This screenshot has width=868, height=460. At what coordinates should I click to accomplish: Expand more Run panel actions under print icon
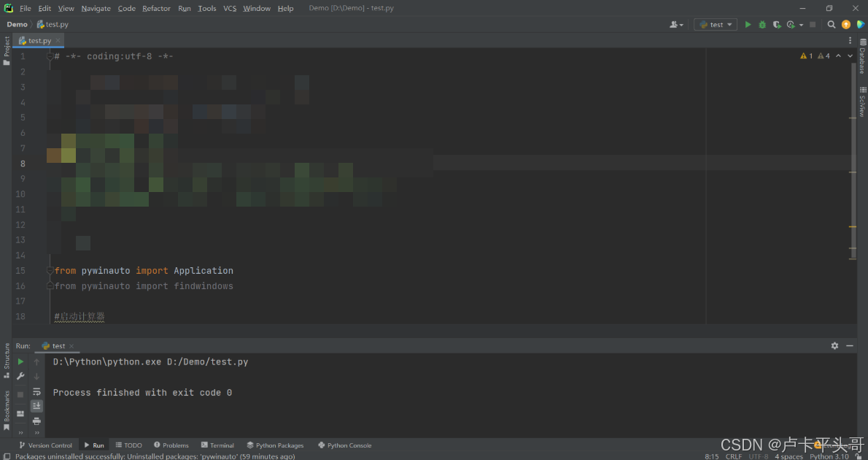[36, 433]
